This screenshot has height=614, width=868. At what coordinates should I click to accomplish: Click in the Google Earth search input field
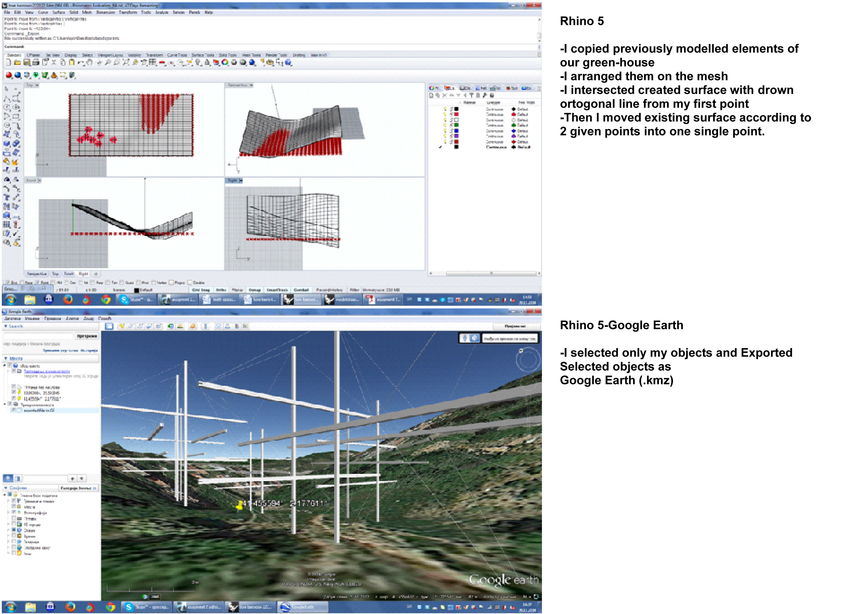38,336
